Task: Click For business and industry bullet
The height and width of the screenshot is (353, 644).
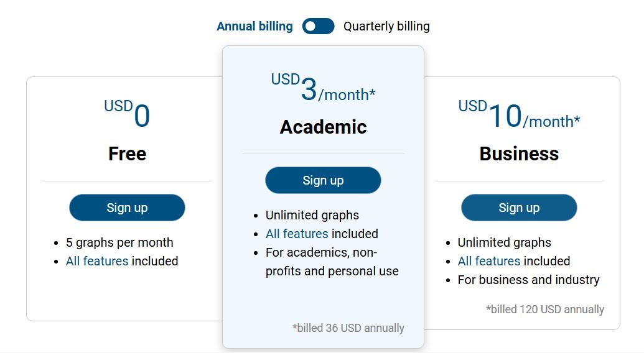Action: 528,280
